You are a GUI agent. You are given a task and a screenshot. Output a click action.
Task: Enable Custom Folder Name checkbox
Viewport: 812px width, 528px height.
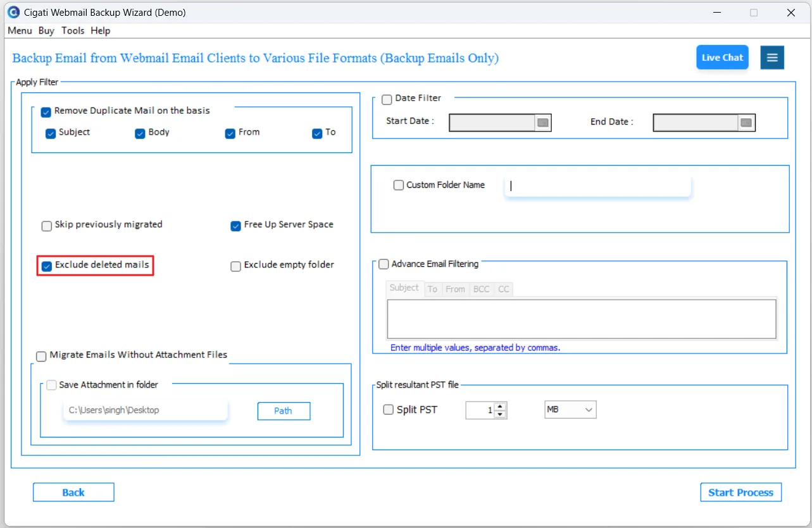(398, 185)
